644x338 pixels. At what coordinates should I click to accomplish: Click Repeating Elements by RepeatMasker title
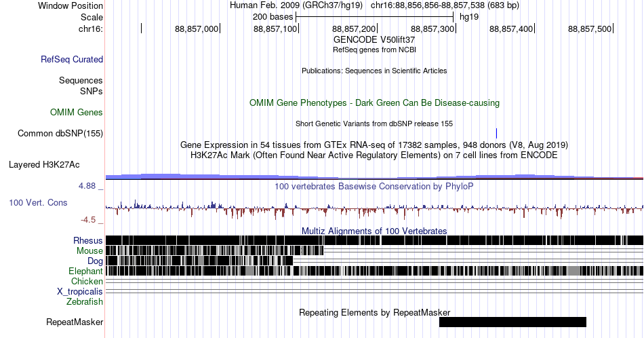pyautogui.click(x=375, y=312)
